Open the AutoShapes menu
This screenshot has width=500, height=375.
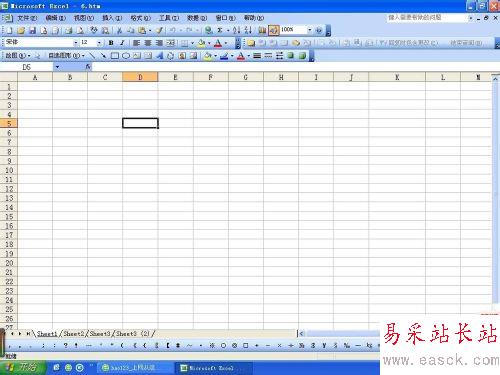[67, 56]
